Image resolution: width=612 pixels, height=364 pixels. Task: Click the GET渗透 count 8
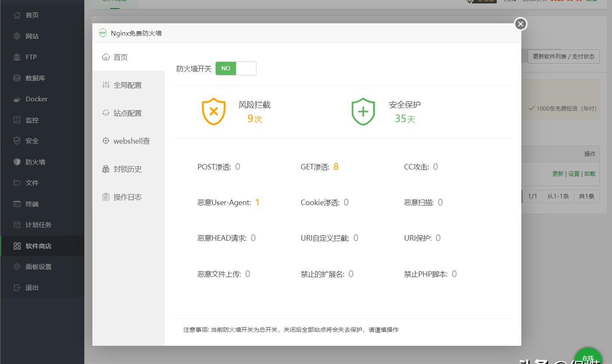point(336,167)
